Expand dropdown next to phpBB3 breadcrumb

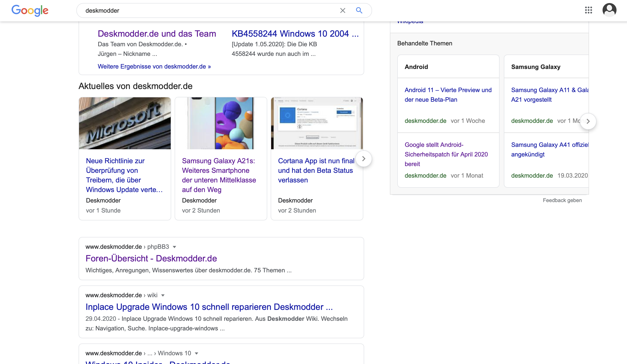click(x=174, y=247)
